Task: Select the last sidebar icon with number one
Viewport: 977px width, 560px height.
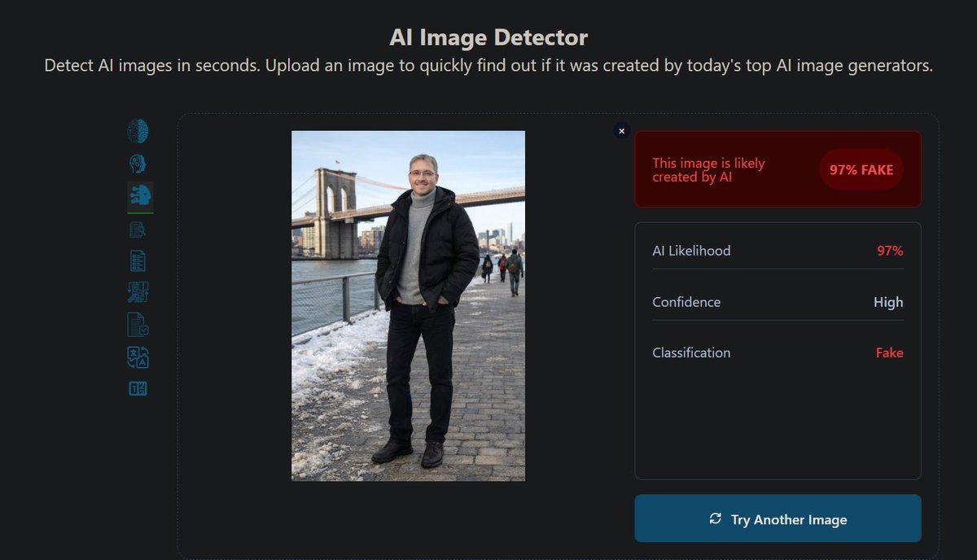Action: pos(138,388)
